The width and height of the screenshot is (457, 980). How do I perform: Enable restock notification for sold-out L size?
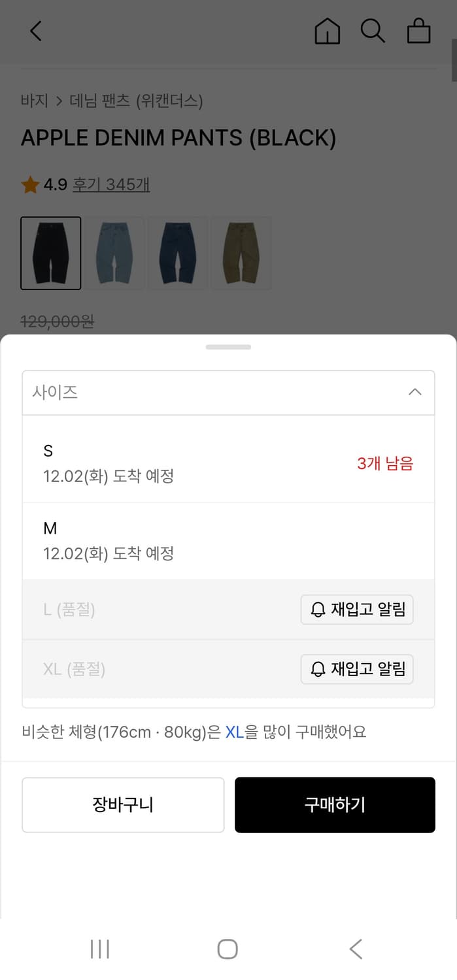357,610
